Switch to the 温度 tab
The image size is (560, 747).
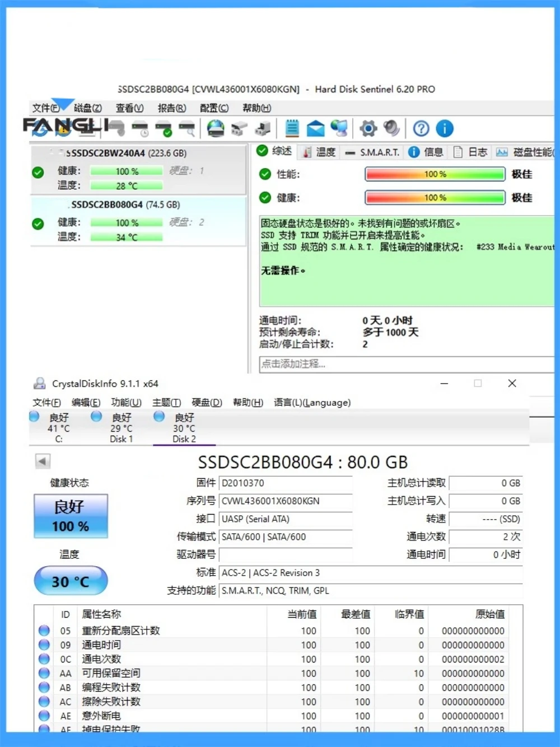[x=319, y=152]
